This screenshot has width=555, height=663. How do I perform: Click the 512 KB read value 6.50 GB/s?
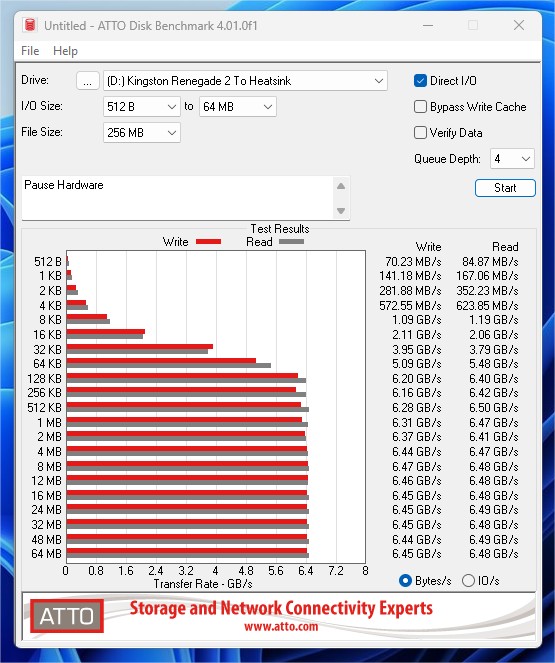tap(493, 408)
